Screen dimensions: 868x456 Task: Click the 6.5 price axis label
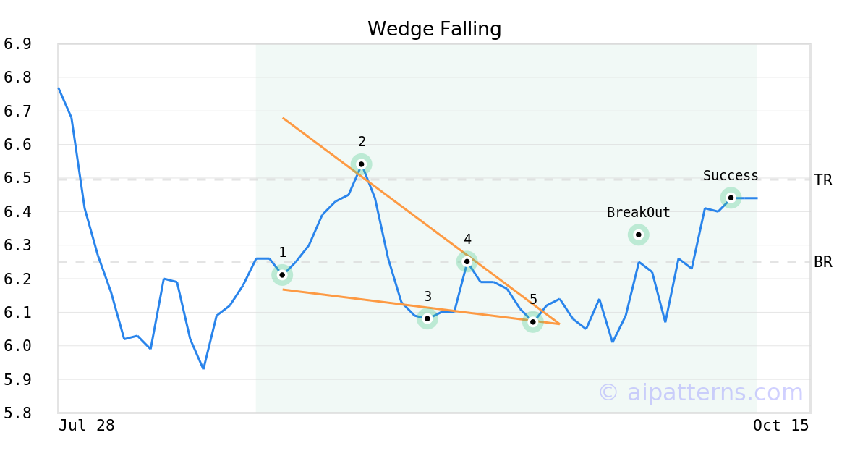point(17,179)
